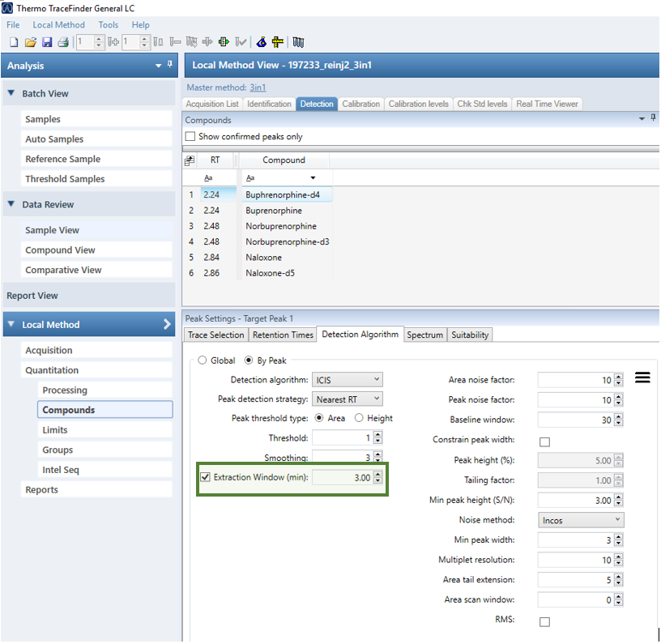This screenshot has height=644, width=661.
Task: Click the blue flask submit batch icon
Action: (261, 42)
